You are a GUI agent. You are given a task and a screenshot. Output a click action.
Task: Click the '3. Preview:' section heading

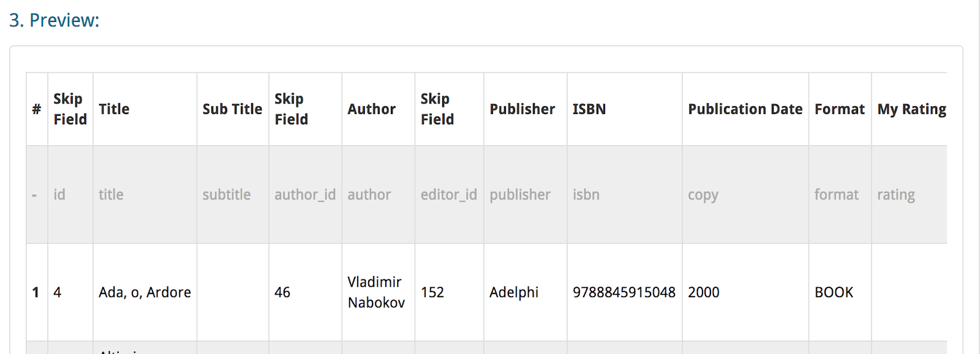(54, 20)
